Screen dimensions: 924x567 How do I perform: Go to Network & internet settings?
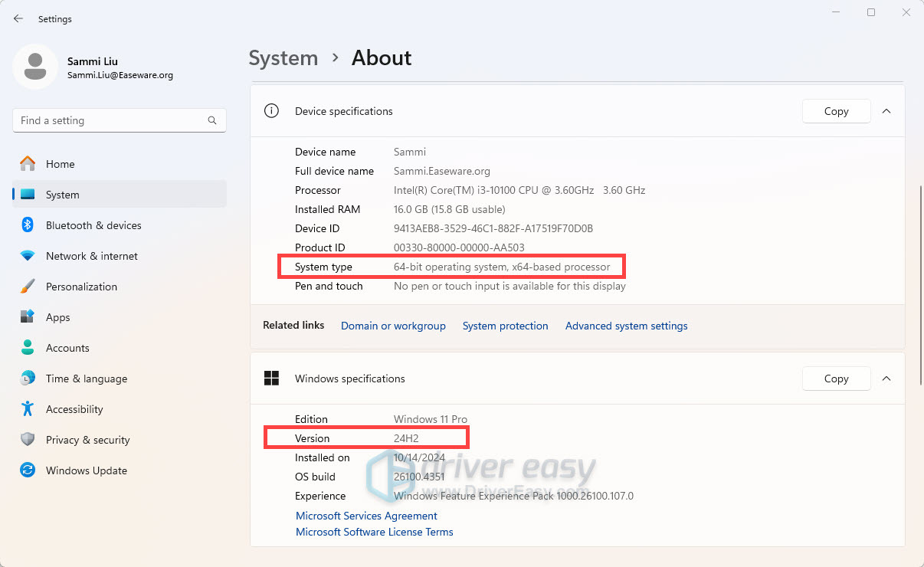click(120, 256)
